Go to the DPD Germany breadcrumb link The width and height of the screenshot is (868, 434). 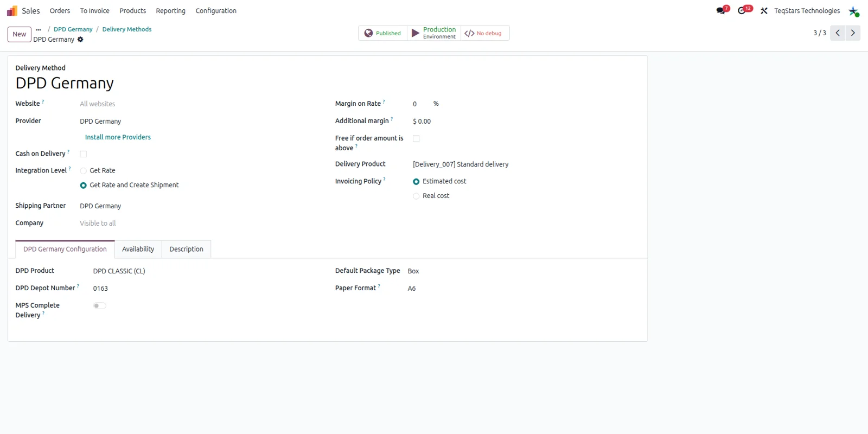tap(73, 29)
